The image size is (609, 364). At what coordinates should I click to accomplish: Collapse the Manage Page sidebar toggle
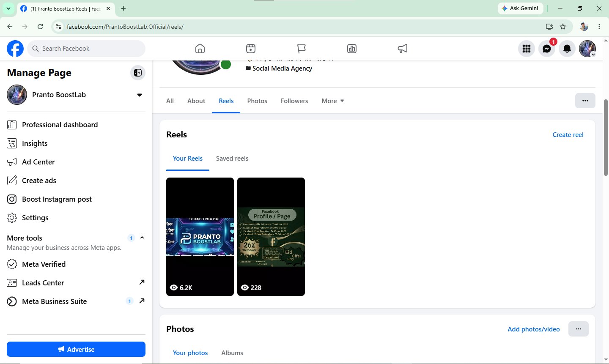138,73
